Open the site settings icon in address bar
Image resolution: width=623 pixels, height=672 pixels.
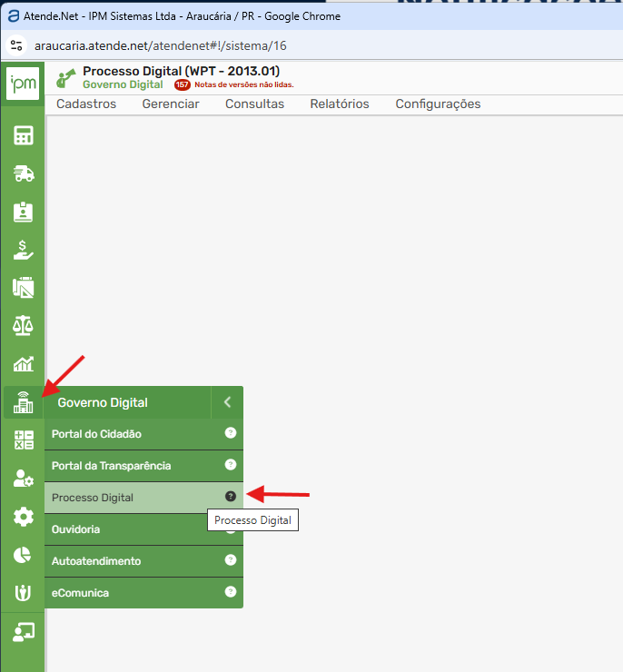click(x=16, y=45)
